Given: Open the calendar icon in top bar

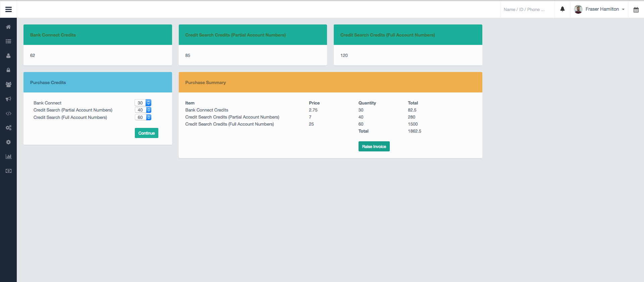Looking at the screenshot, I should [636, 10].
